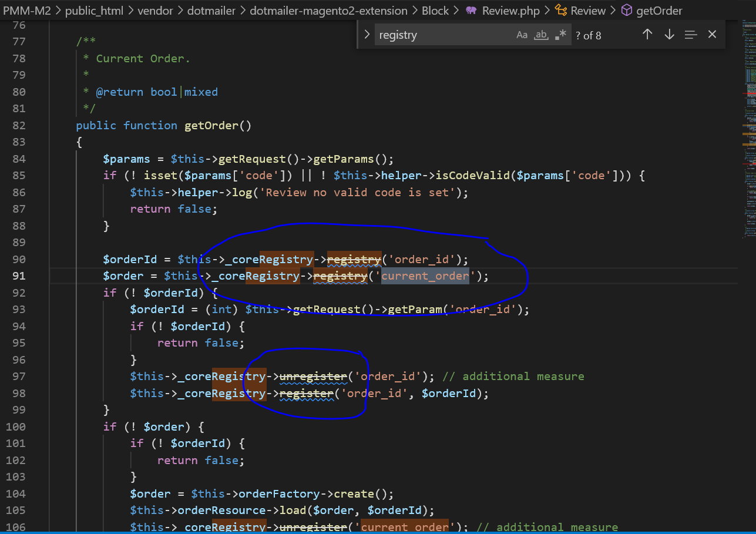Click 'getOrder' function name on line 82

pos(211,125)
